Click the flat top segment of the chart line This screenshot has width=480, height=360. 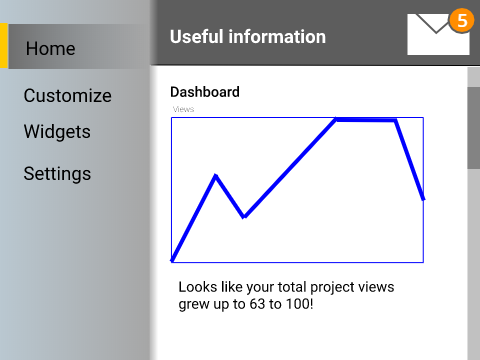tap(366, 119)
